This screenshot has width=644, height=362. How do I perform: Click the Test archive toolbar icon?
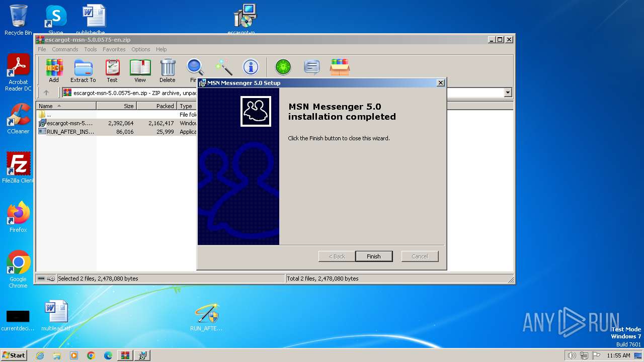(x=112, y=71)
